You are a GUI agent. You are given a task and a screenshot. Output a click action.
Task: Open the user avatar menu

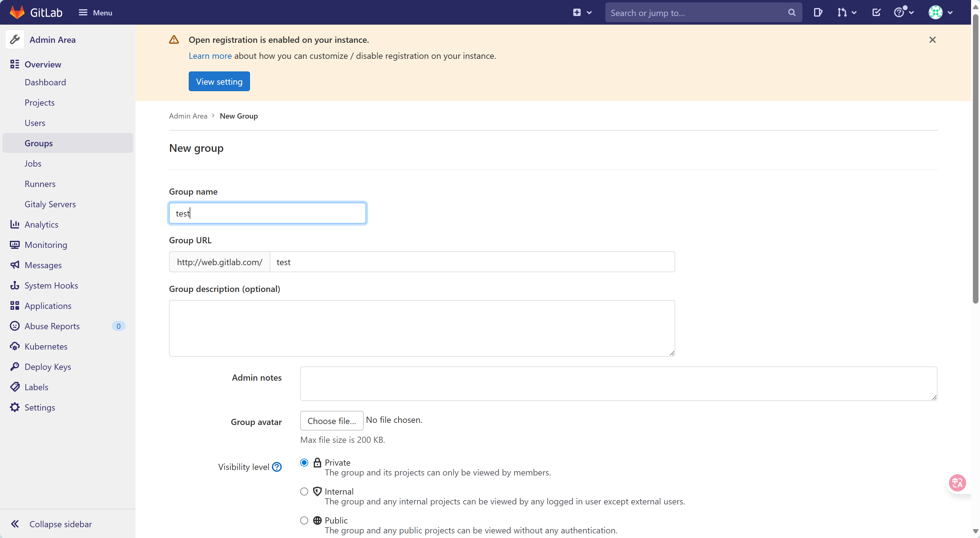click(935, 13)
